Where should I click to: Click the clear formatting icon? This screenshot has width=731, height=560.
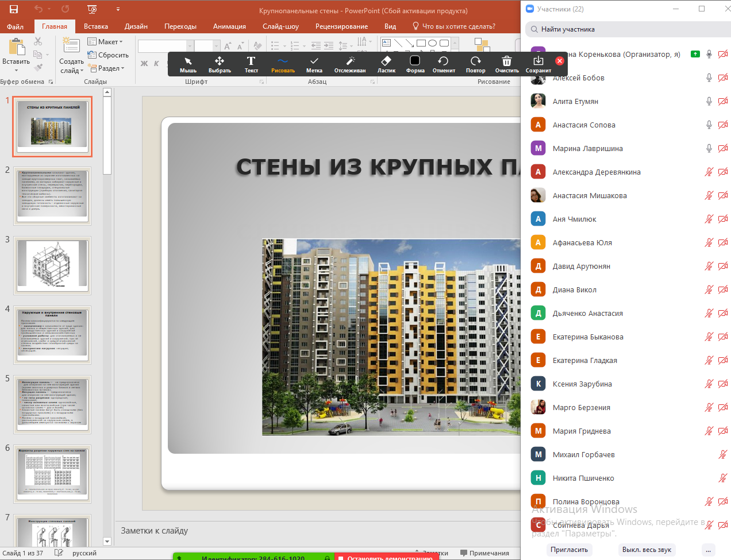[x=257, y=46]
